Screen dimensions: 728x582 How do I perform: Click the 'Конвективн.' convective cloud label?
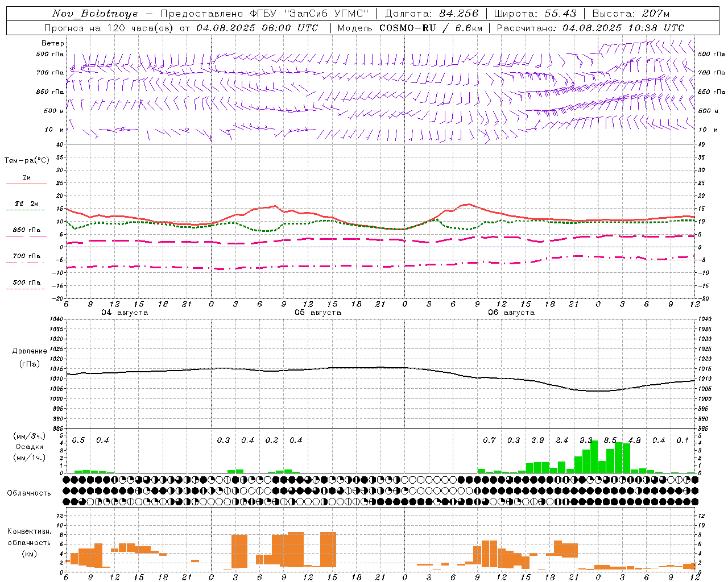29,531
